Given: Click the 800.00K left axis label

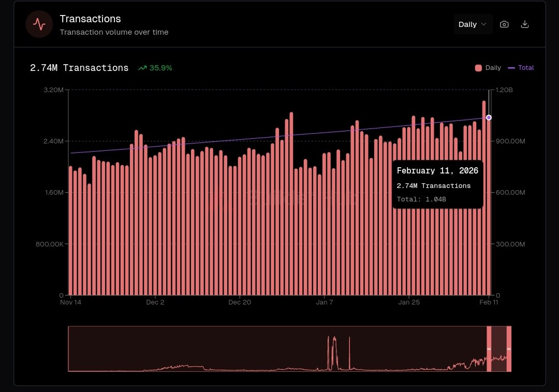Looking at the screenshot, I should pos(50,244).
